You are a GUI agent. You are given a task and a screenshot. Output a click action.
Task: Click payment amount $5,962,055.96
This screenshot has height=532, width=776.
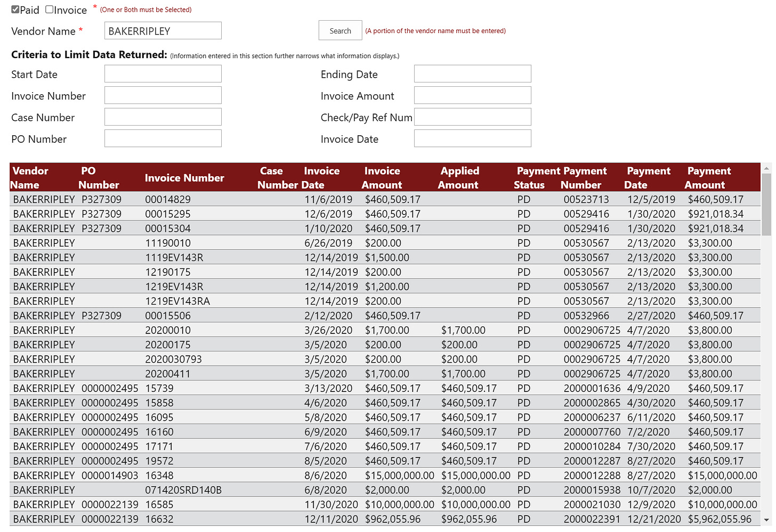tap(720, 519)
